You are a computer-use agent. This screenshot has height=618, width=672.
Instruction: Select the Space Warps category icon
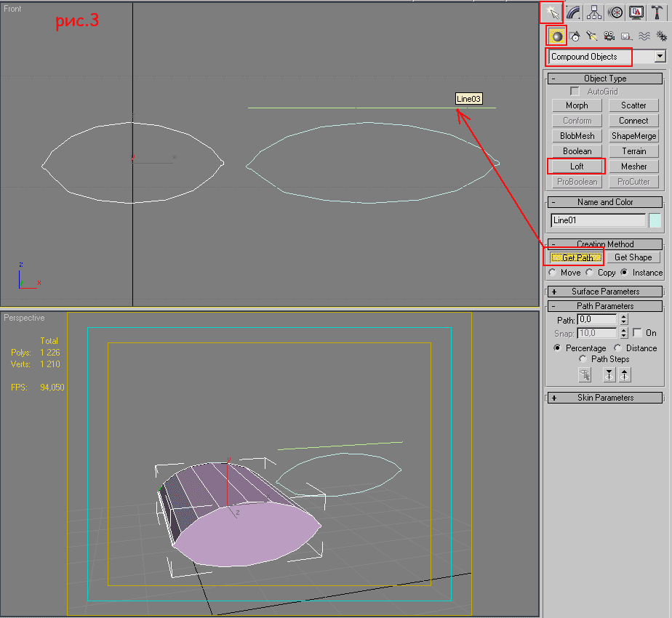pos(644,36)
